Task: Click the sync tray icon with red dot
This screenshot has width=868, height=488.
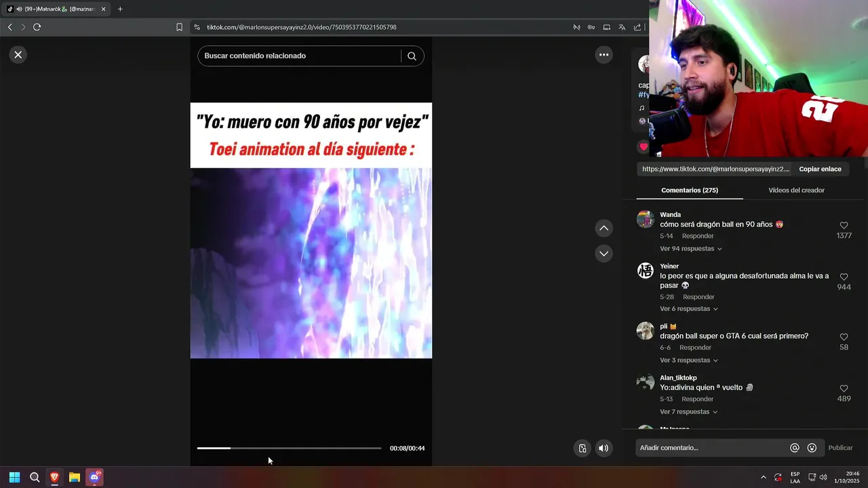Action: click(x=778, y=477)
